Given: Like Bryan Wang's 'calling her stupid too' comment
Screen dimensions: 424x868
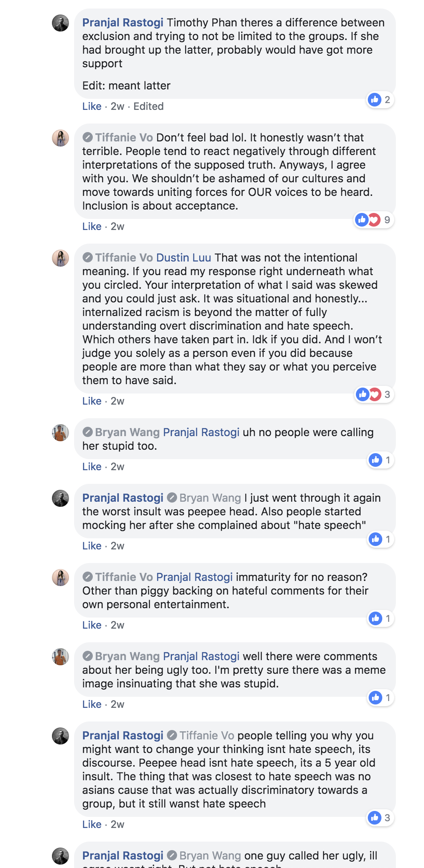Looking at the screenshot, I should [92, 467].
